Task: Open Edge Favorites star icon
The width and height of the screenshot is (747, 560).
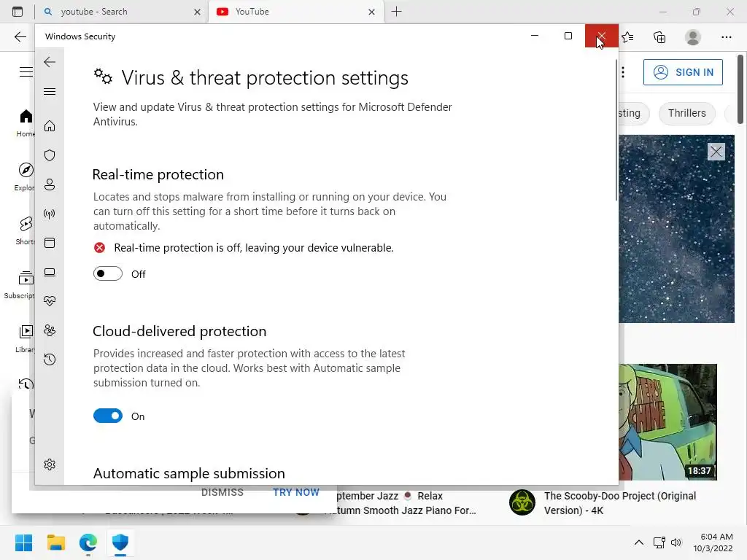Action: 627,37
